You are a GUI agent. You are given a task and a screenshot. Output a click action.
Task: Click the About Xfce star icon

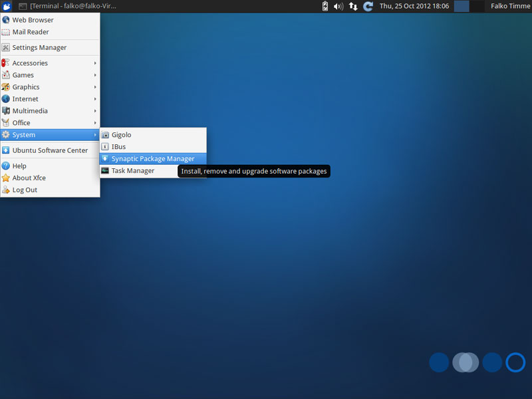click(x=6, y=178)
